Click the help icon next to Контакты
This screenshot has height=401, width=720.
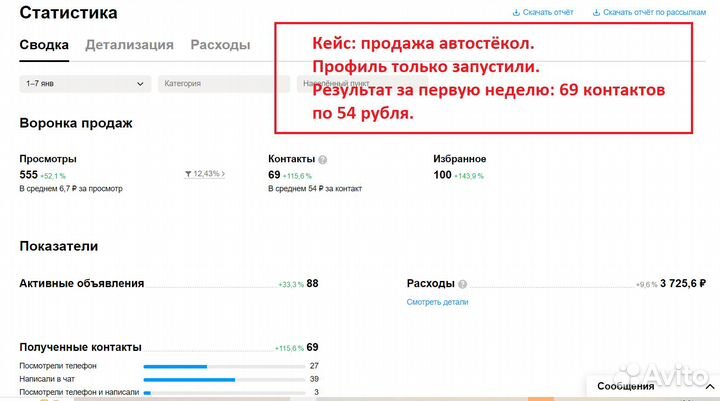point(323,160)
